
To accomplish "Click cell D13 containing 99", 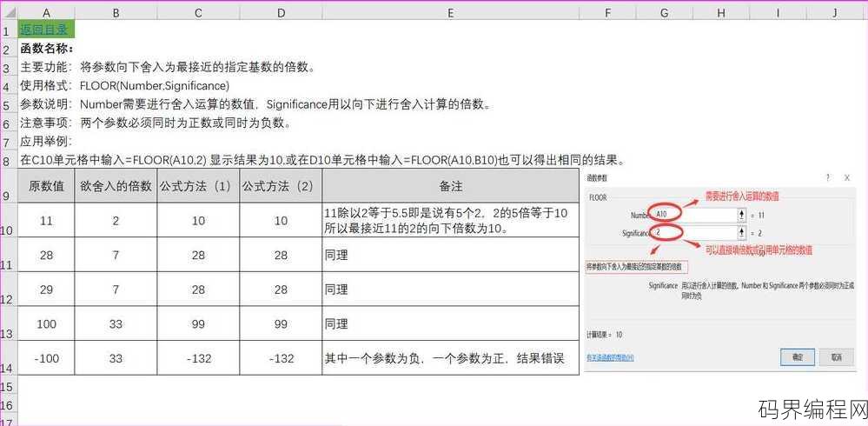I will click(x=281, y=323).
